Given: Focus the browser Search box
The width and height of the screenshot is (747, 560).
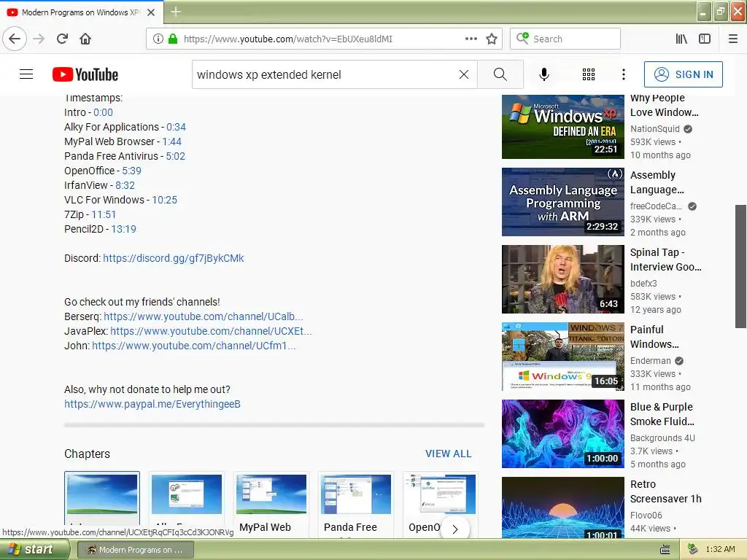Looking at the screenshot, I should (x=565, y=39).
